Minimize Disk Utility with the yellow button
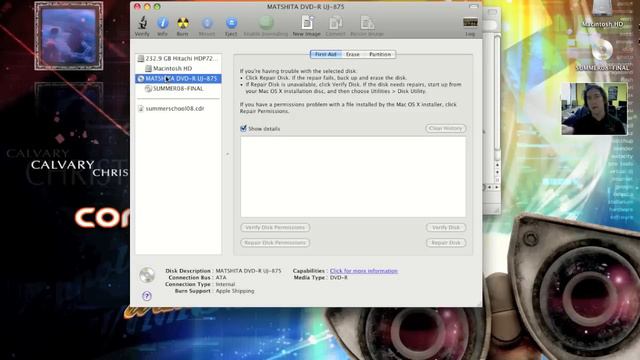This screenshot has width=640, height=360. pyautogui.click(x=147, y=7)
